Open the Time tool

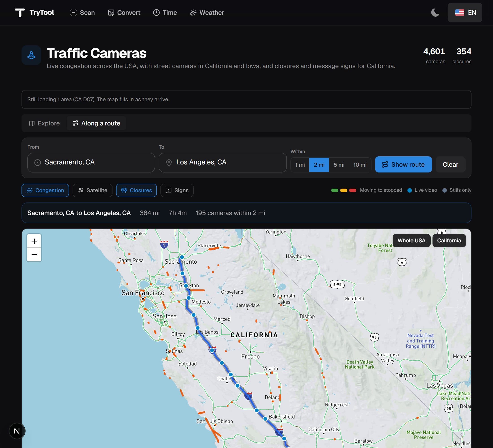point(165,13)
